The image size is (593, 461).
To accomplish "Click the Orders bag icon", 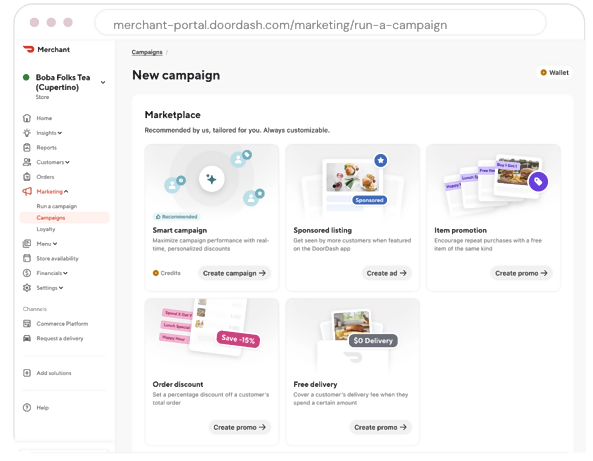I will 27,177.
